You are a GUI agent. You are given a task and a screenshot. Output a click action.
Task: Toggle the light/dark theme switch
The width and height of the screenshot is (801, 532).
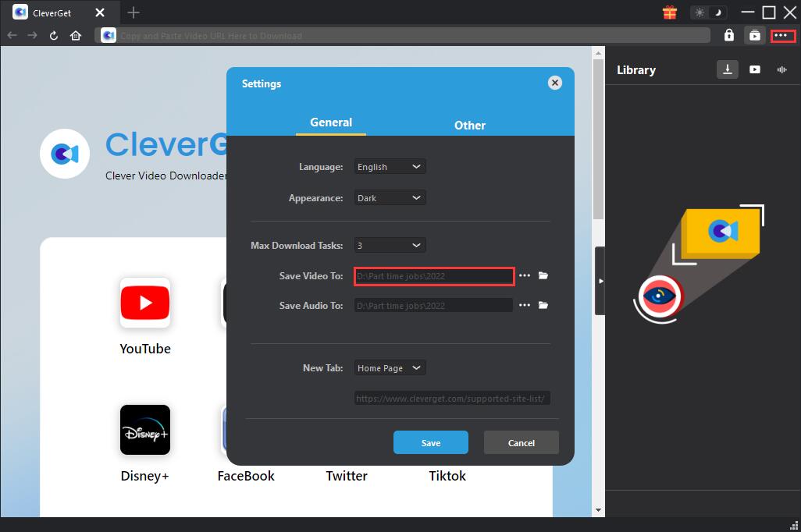pyautogui.click(x=708, y=12)
